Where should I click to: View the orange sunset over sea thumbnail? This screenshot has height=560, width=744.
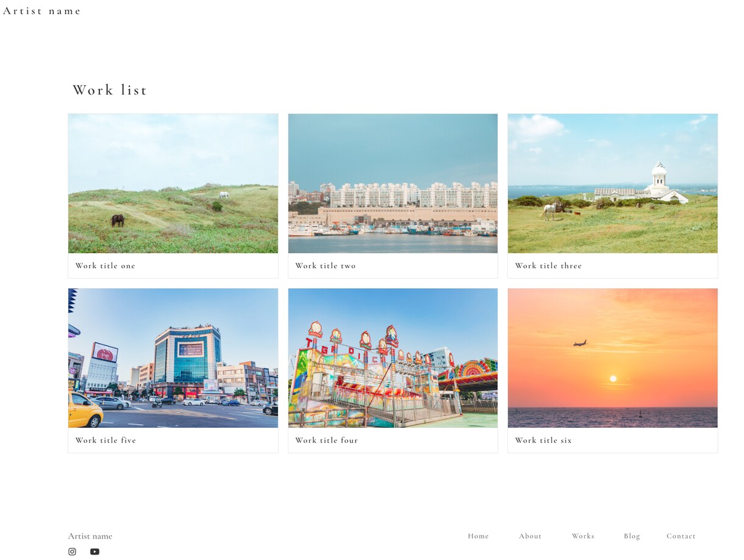coord(612,358)
